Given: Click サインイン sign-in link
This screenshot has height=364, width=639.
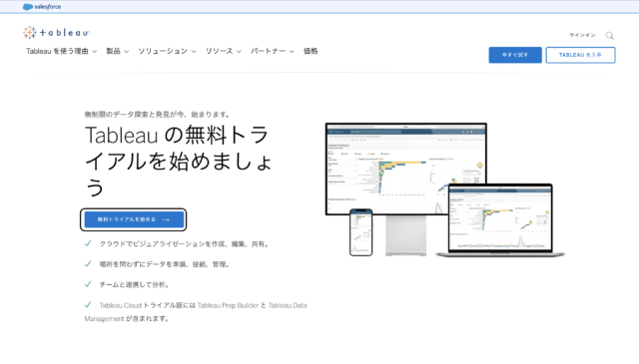Looking at the screenshot, I should (582, 35).
